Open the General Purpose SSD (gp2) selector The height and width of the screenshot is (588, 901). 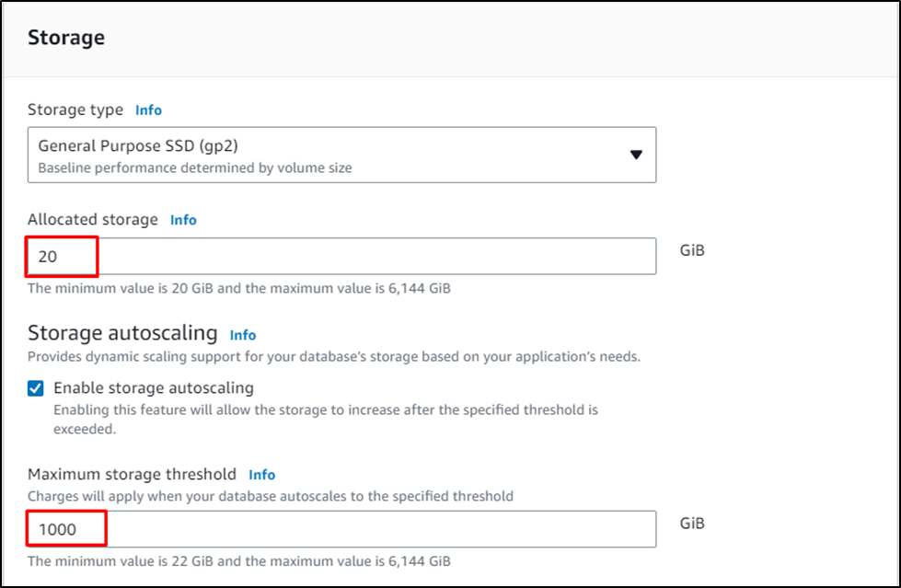click(341, 156)
